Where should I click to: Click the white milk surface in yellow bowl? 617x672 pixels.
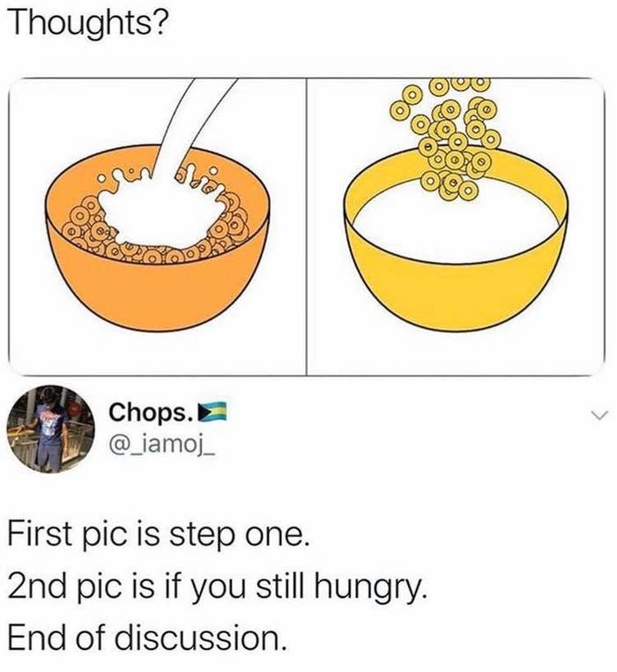click(456, 228)
